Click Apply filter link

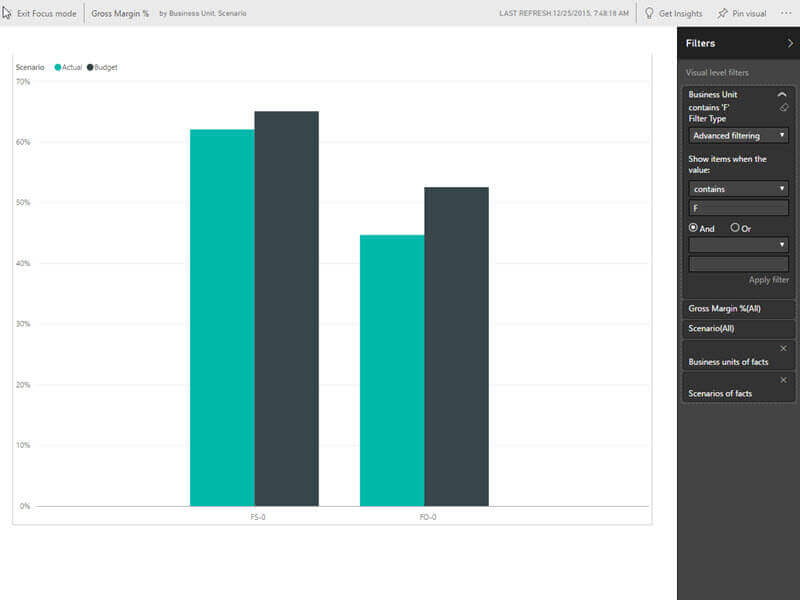tap(768, 280)
